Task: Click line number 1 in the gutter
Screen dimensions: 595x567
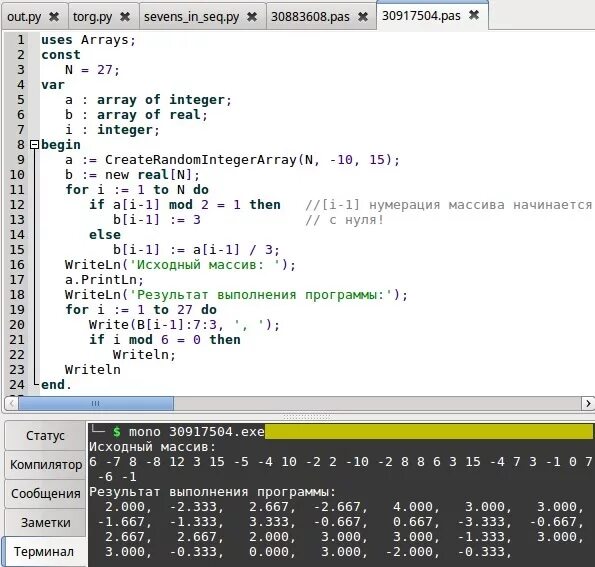Action: [x=20, y=40]
